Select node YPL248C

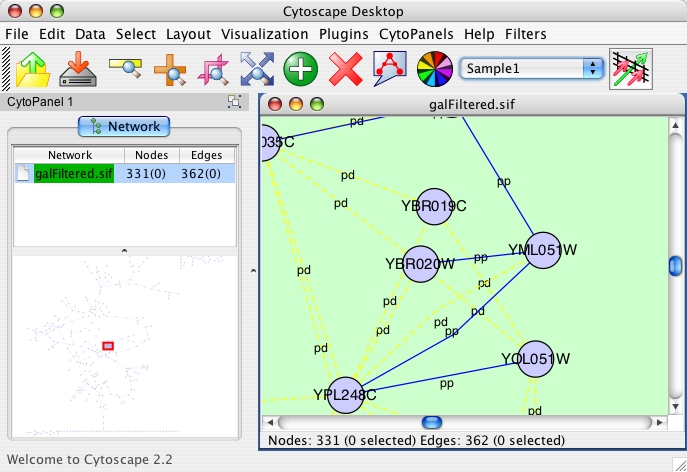pyautogui.click(x=345, y=395)
